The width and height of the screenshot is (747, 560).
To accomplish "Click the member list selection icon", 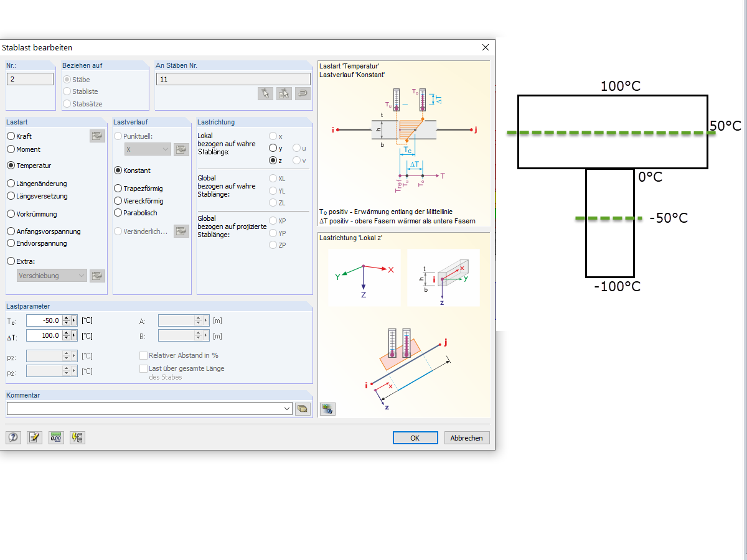I will coord(284,93).
